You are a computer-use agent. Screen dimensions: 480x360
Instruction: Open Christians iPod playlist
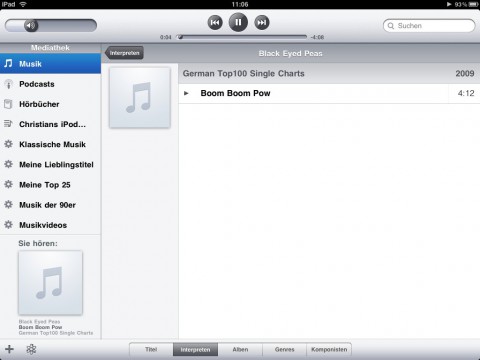tap(50, 124)
